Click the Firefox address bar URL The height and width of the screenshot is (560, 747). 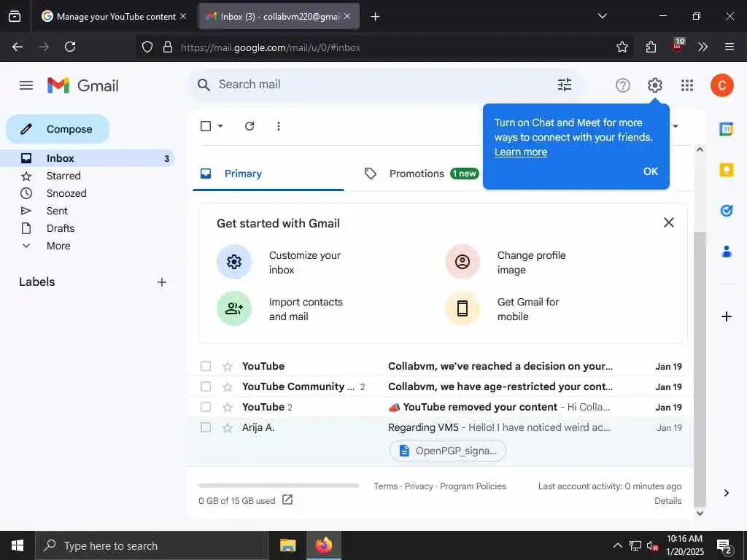271,47
